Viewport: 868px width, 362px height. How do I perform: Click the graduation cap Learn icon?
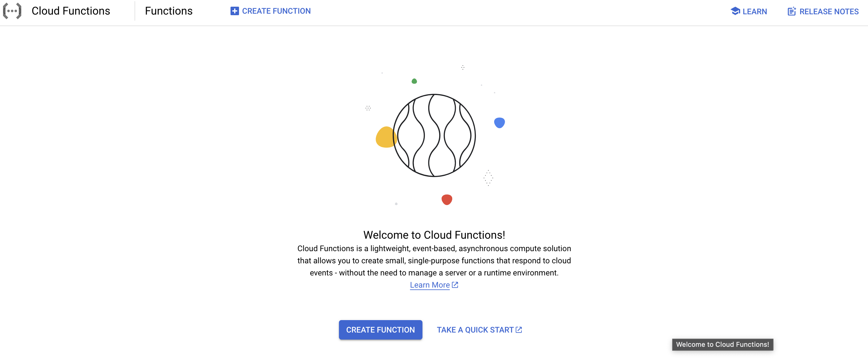tap(735, 12)
